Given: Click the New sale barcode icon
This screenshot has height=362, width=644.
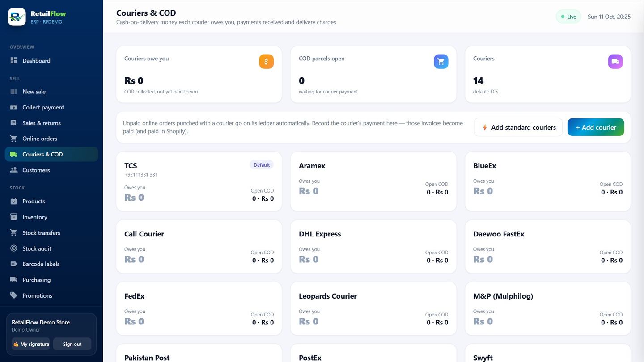Looking at the screenshot, I should (13, 92).
